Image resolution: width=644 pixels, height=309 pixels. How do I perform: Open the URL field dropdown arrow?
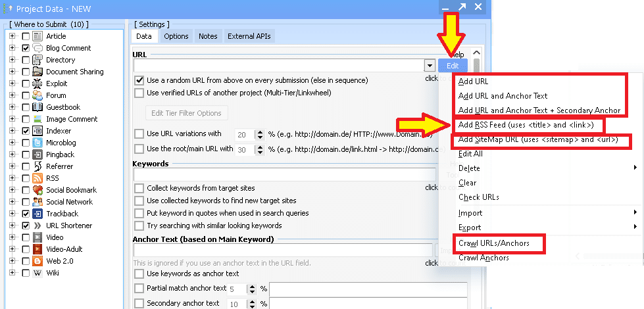tap(429, 65)
